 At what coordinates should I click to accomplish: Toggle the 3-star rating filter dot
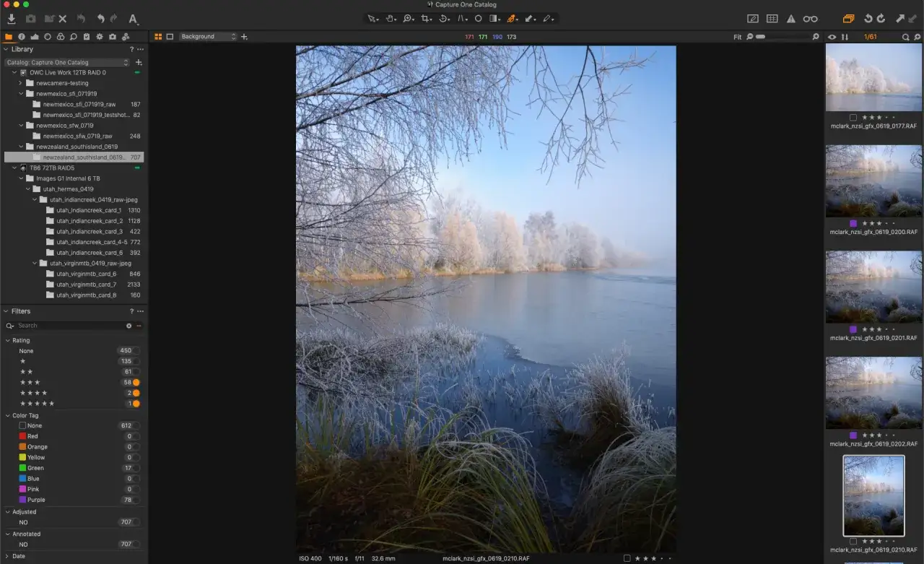(136, 382)
